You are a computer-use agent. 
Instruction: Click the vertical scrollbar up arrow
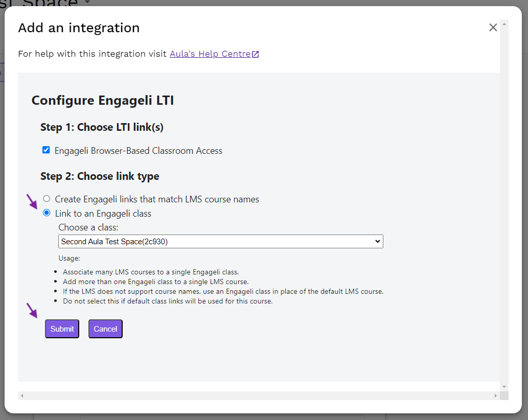click(504, 24)
